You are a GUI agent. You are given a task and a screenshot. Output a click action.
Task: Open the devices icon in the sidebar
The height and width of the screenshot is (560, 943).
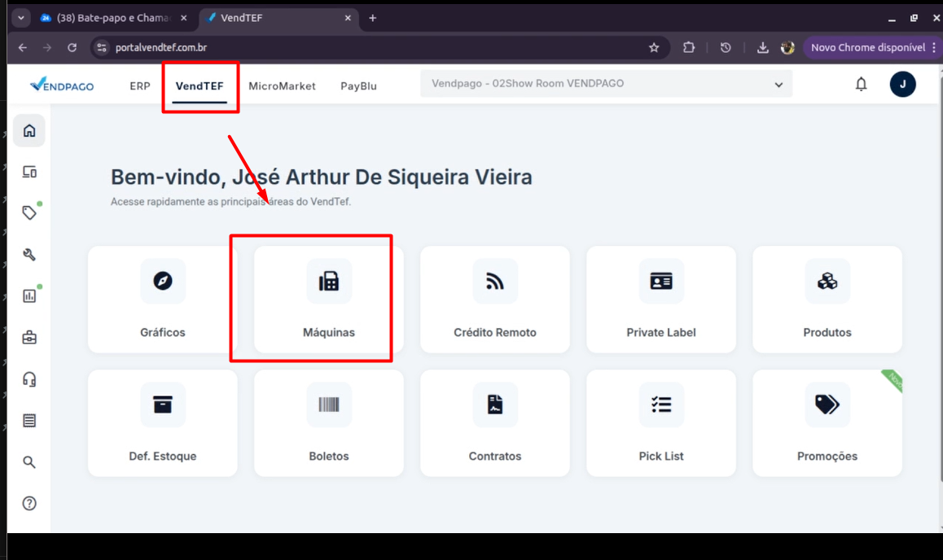coord(29,172)
